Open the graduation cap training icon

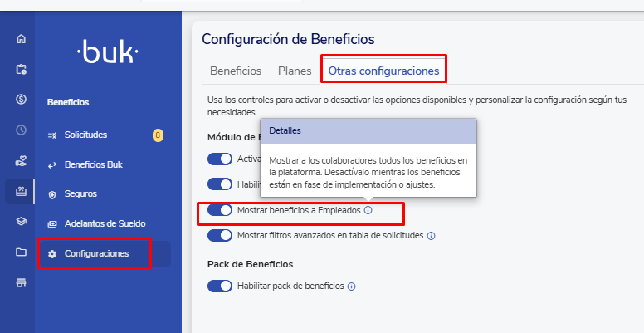click(21, 221)
